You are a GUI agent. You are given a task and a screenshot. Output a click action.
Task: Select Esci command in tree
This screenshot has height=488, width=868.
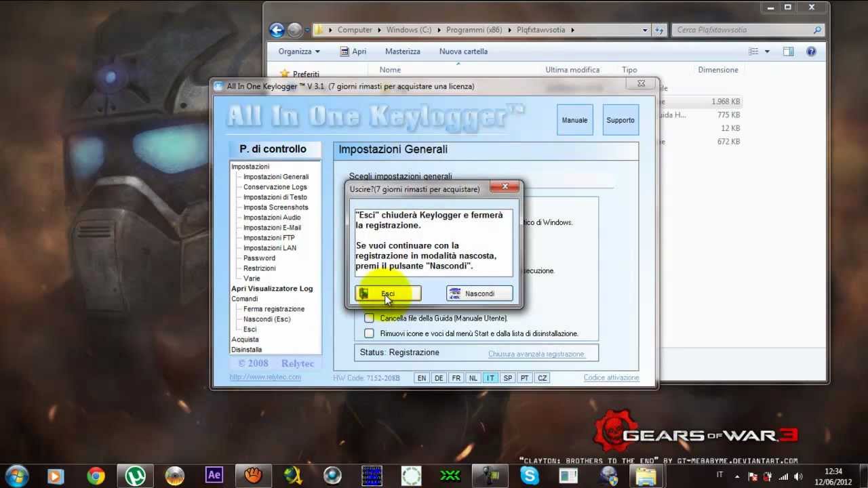[x=250, y=329]
